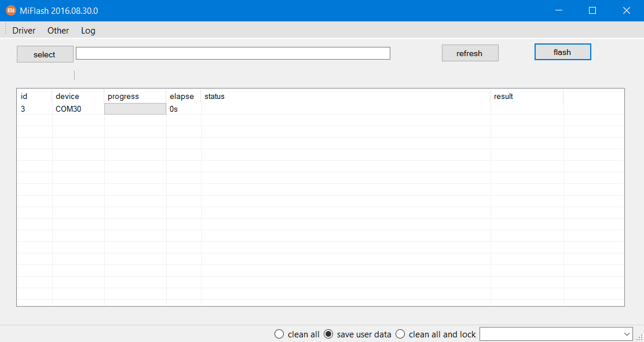Screen dimensions: 644x342
Task: Select the clean all radio option
Action: click(297, 334)
